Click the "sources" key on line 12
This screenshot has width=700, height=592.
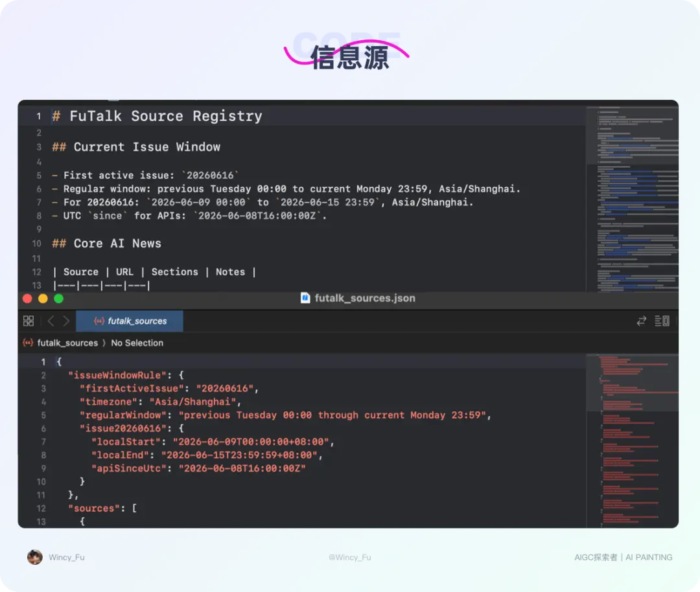pyautogui.click(x=94, y=508)
